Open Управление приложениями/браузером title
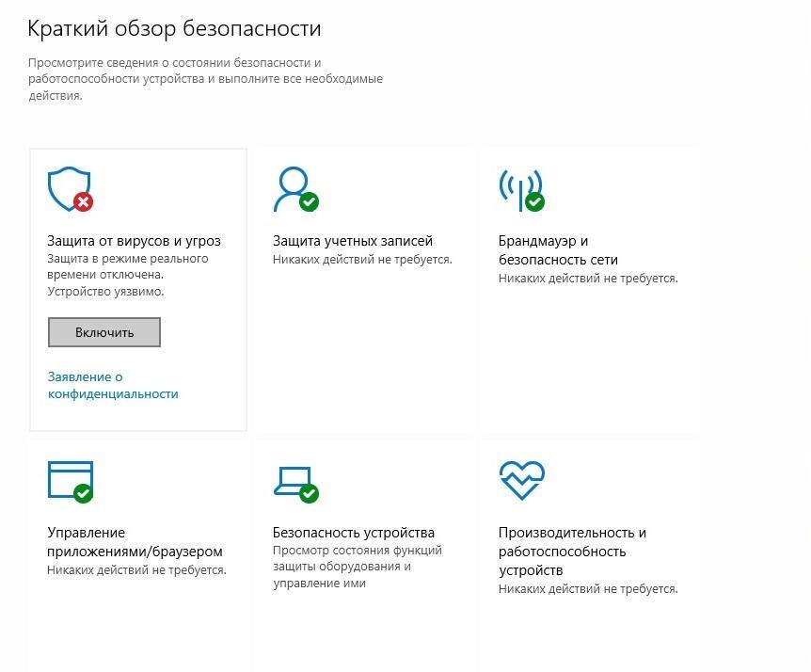This screenshot has height=672, width=811. pyautogui.click(x=135, y=542)
